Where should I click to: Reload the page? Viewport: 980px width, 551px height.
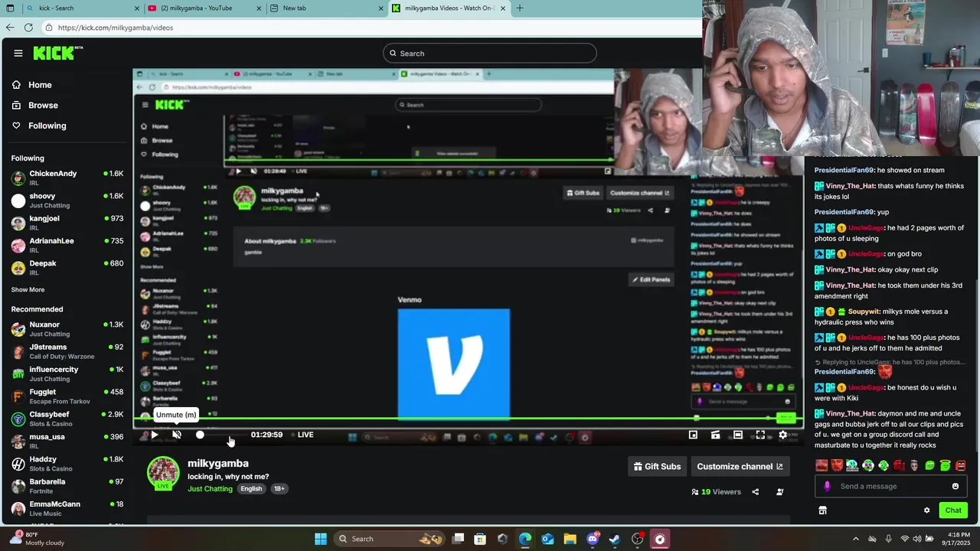(28, 28)
